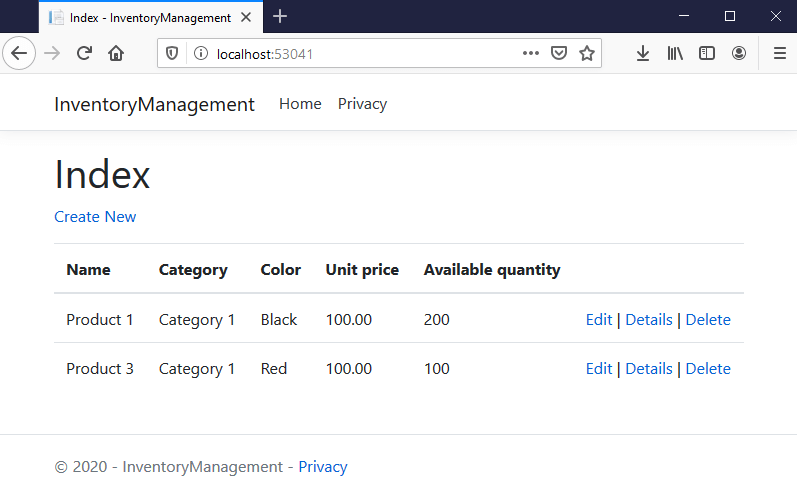
Task: Save page to Pocket icon
Action: point(560,53)
